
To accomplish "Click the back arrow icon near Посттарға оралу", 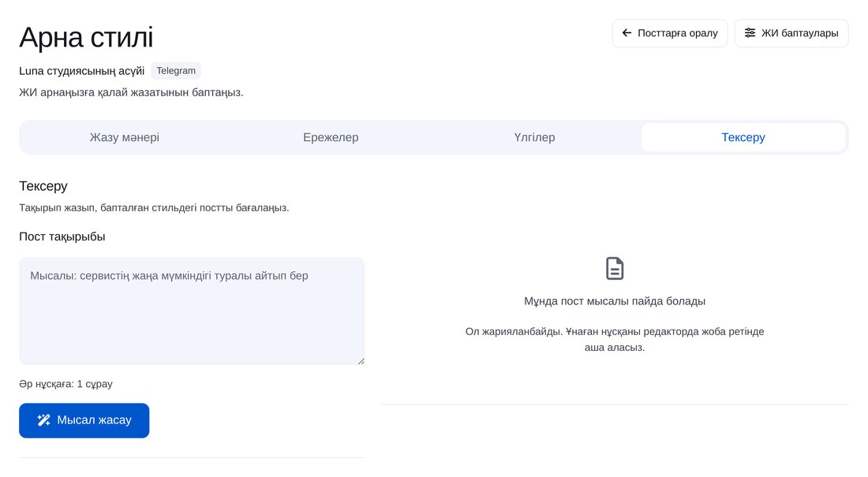I will [x=627, y=33].
